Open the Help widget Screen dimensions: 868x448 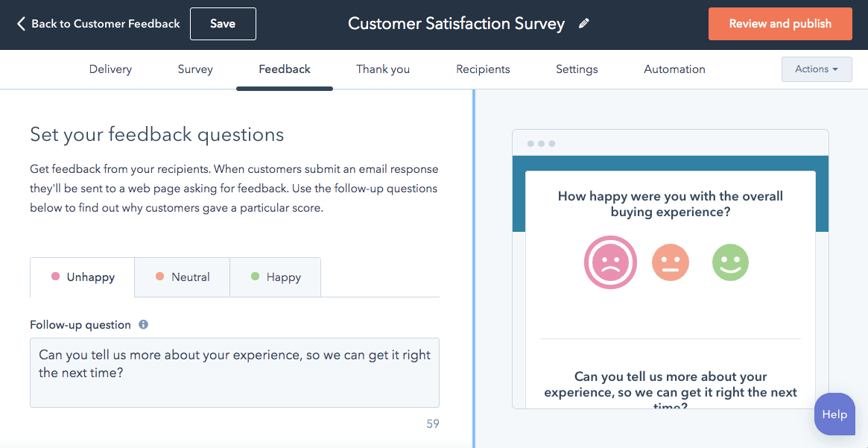pos(834,414)
